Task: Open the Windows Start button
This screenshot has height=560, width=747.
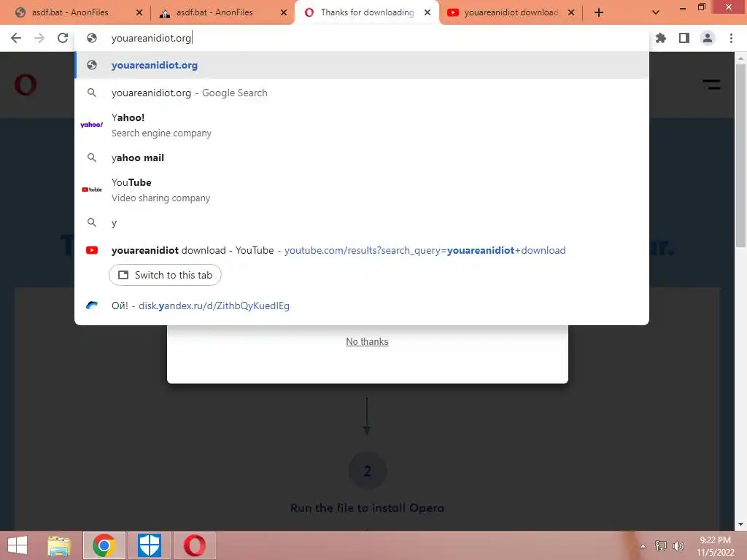Action: 18,545
